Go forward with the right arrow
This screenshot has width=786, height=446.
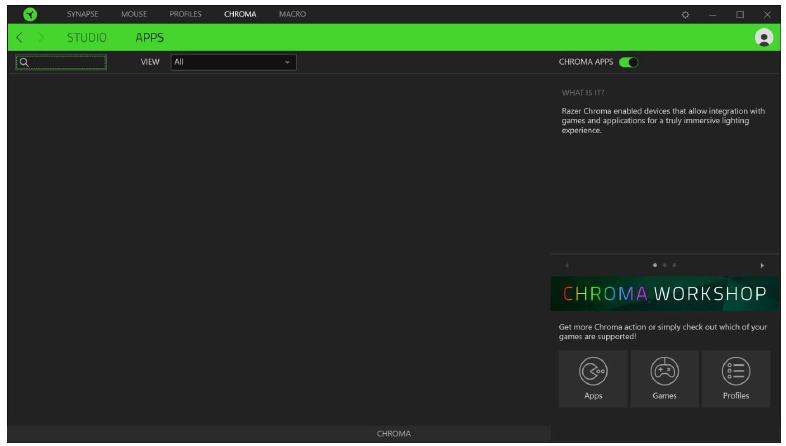[41, 38]
